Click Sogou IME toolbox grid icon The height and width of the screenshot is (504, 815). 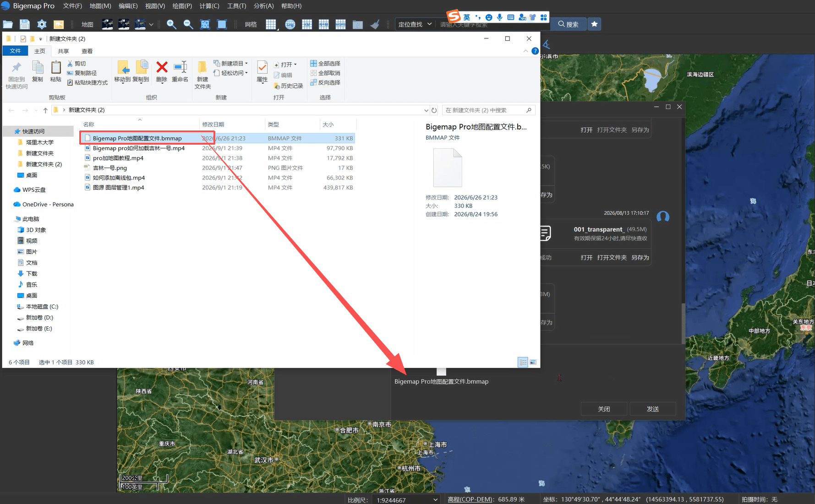543,17
